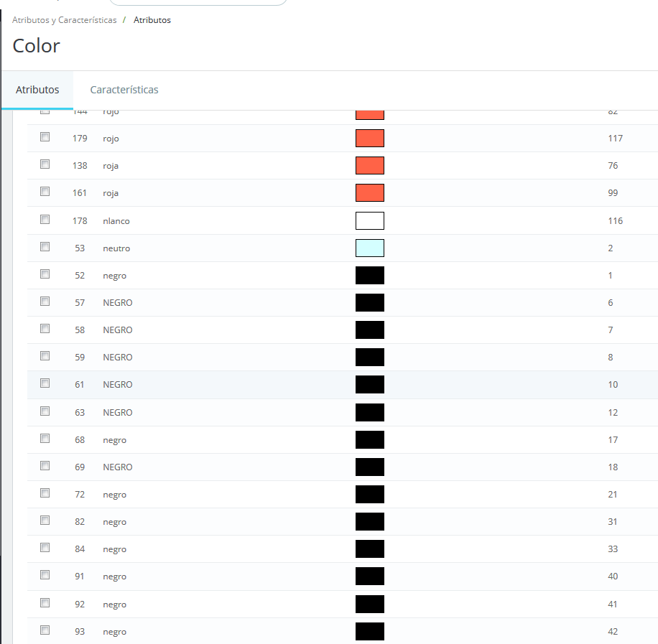Tick the checkbox for row 57 NEGRO
This screenshot has height=644, width=658.
[x=45, y=302]
